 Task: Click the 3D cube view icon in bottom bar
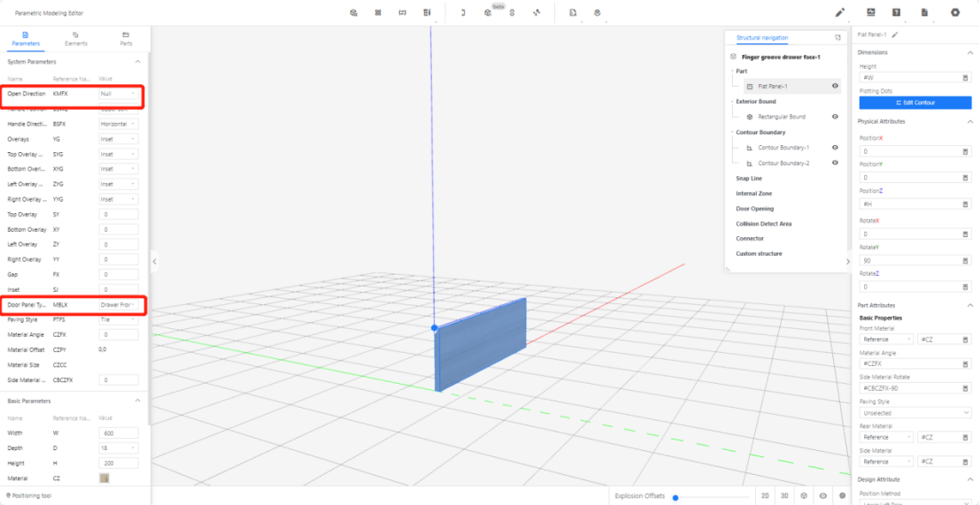[x=804, y=496]
